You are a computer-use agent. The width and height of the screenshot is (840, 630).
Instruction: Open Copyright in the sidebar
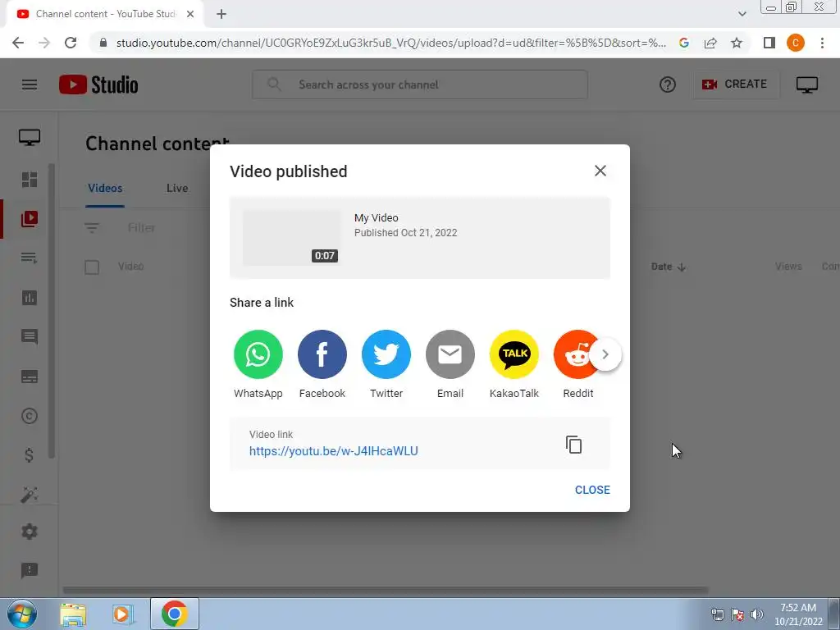tap(30, 416)
